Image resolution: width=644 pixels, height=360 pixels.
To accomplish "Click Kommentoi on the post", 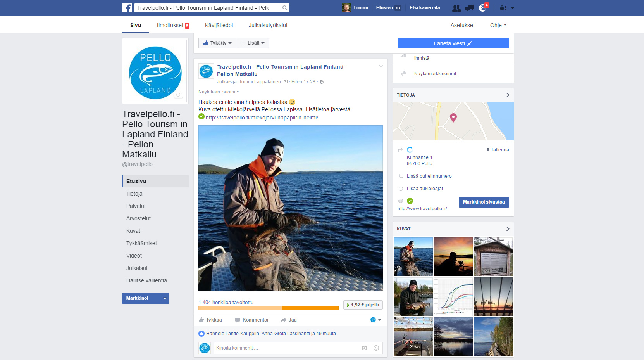I will point(251,320).
